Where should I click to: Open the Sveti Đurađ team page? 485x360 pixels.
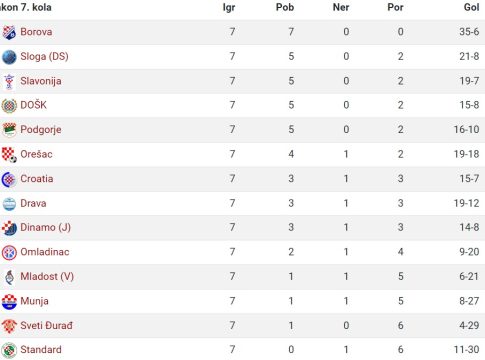tap(46, 325)
